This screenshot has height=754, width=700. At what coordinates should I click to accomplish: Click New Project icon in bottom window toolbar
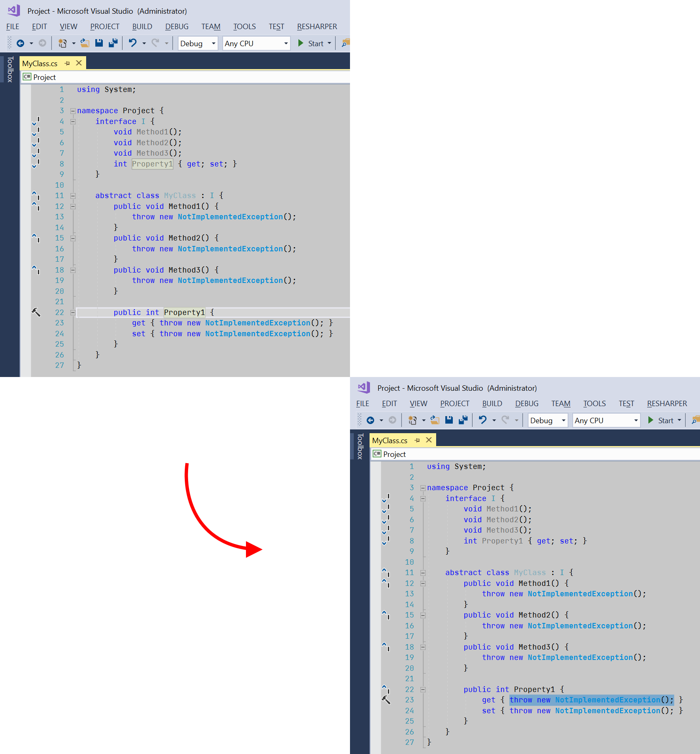click(x=412, y=420)
